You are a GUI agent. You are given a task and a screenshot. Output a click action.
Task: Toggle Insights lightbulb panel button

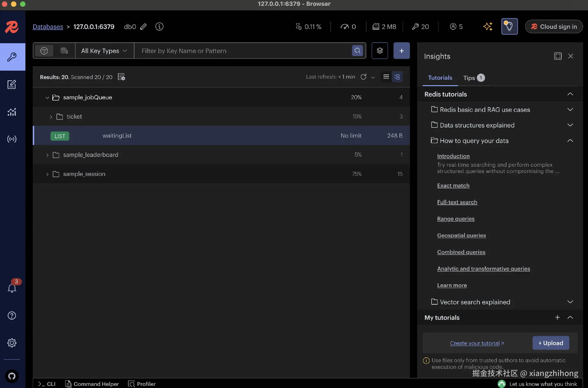(x=509, y=27)
